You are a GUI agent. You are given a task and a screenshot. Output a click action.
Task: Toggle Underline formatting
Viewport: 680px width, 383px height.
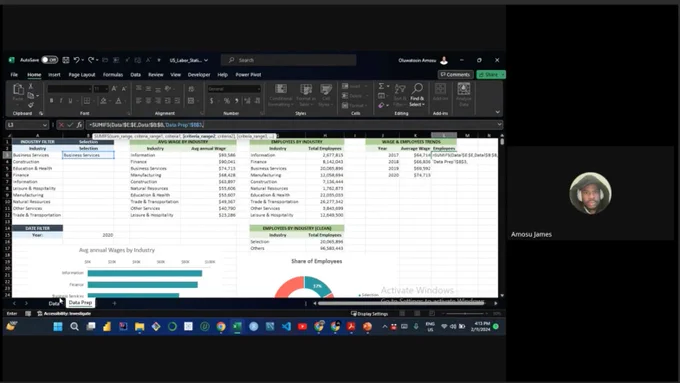click(70, 101)
